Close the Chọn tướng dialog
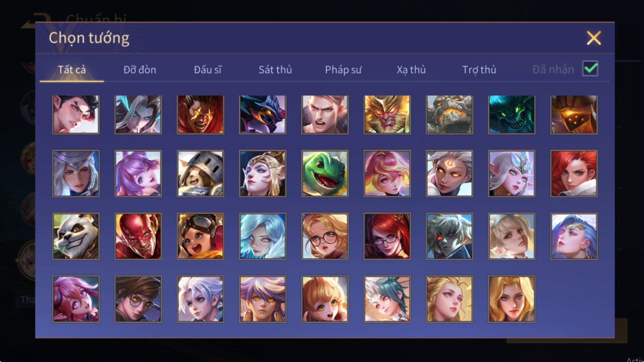The height and width of the screenshot is (362, 644). (594, 38)
